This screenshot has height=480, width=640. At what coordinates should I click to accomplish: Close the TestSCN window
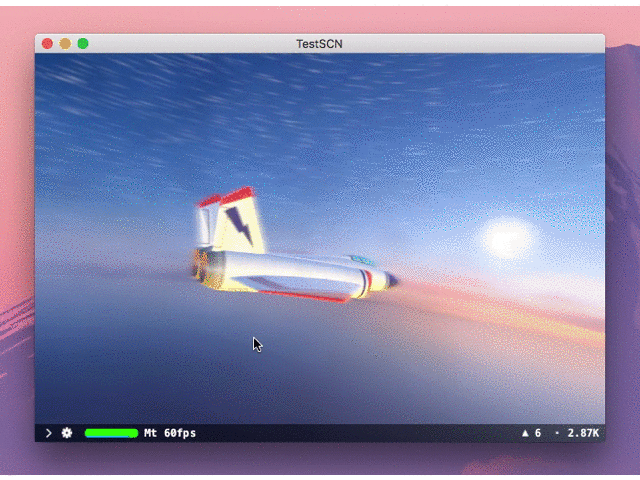47,44
